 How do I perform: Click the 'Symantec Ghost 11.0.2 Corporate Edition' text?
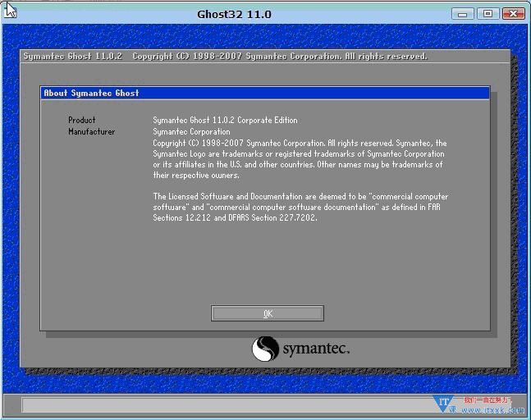(225, 120)
